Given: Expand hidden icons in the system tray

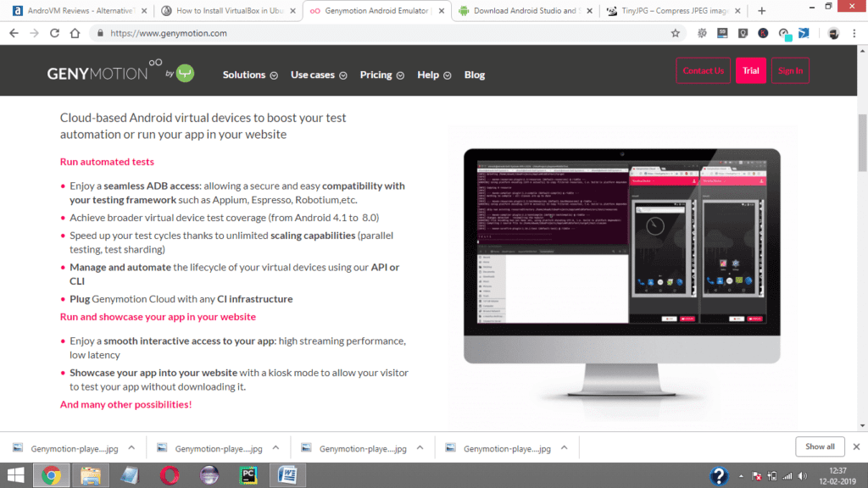Looking at the screenshot, I should click(x=740, y=475).
